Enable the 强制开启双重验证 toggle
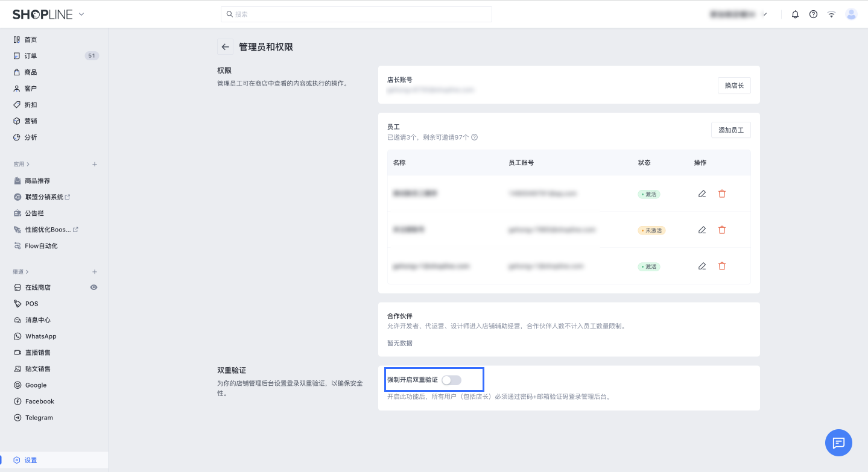 (x=451, y=380)
